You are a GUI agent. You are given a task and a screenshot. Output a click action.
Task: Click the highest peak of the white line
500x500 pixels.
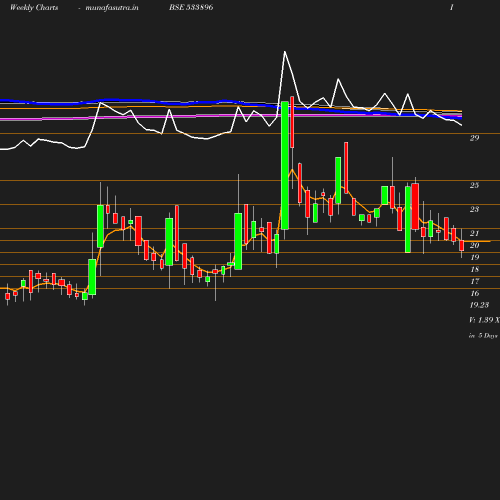click(x=285, y=52)
